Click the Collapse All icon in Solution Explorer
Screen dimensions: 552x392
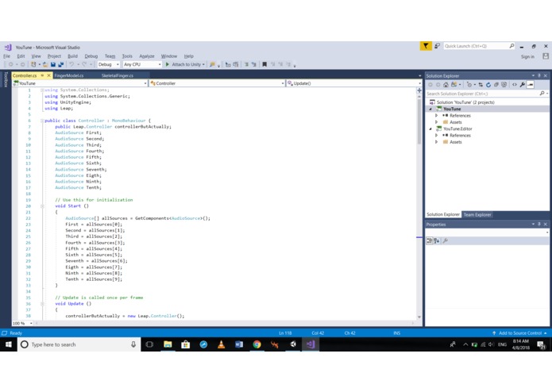coord(496,85)
